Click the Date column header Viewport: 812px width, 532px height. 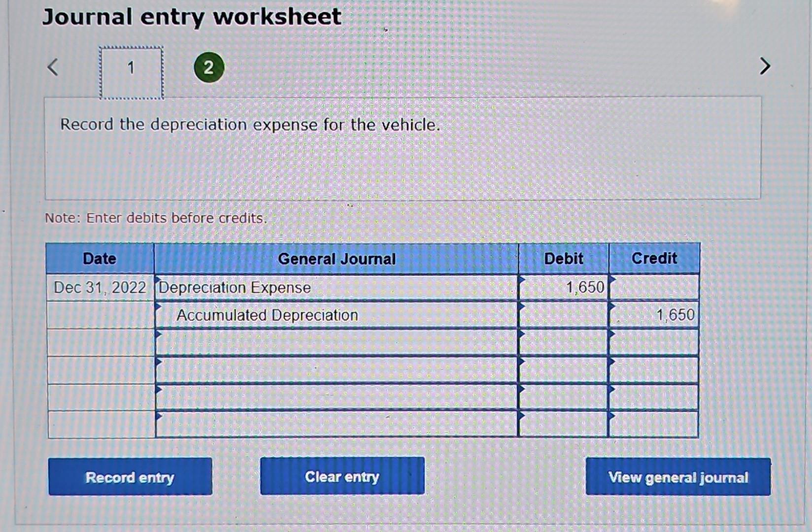pyautogui.click(x=100, y=259)
